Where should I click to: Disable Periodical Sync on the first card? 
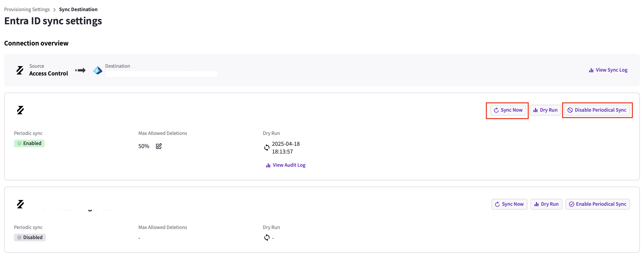pyautogui.click(x=597, y=110)
